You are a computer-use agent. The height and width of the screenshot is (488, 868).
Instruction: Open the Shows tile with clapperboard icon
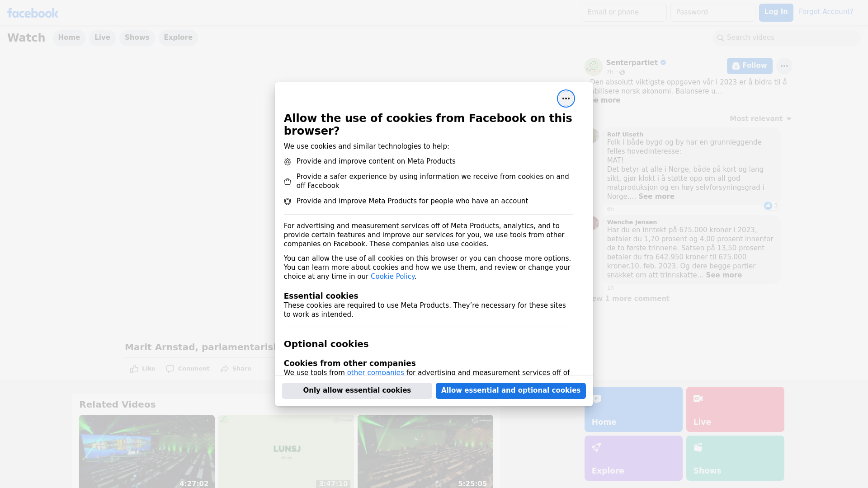pos(735,458)
